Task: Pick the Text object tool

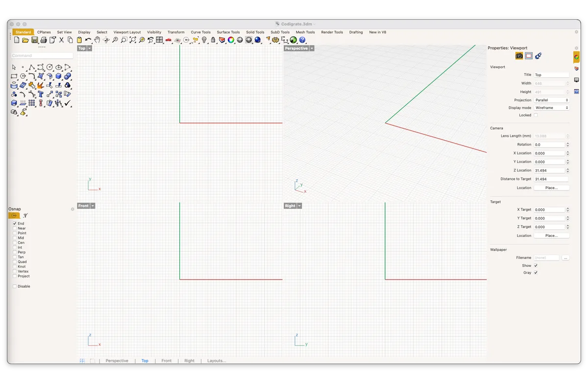Action: pyautogui.click(x=41, y=94)
